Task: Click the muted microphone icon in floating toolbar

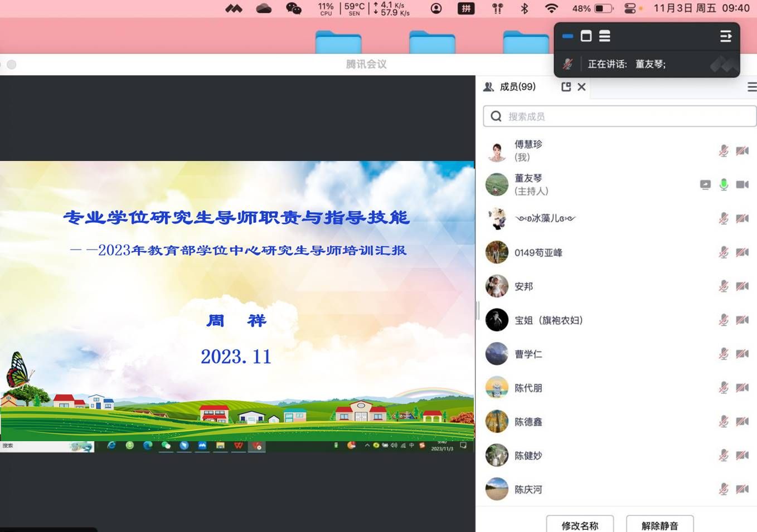Action: [x=567, y=64]
